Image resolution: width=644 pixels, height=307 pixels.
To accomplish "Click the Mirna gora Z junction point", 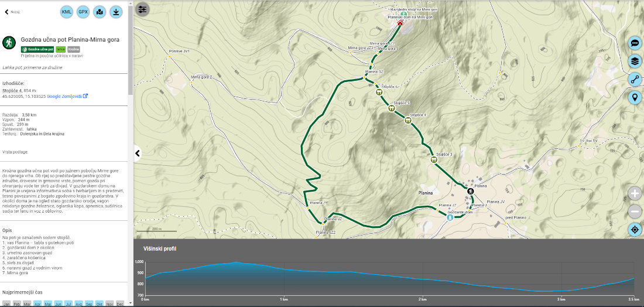I will click(191, 82).
